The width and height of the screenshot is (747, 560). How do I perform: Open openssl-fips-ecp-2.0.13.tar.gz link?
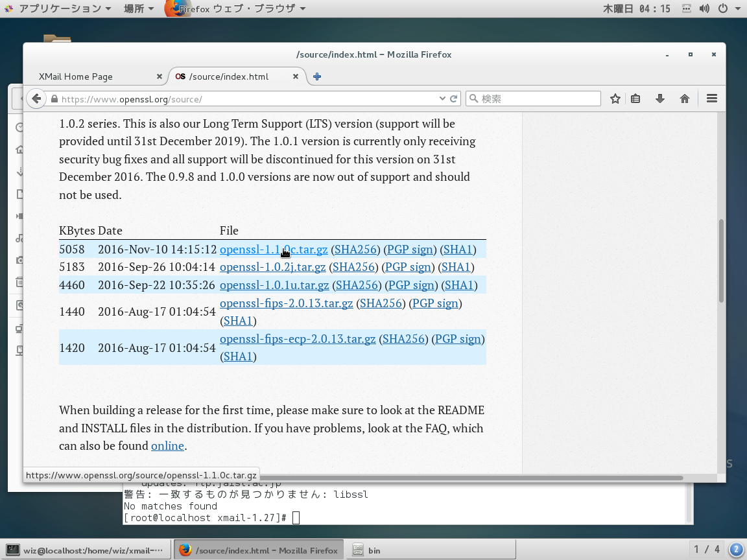(297, 338)
